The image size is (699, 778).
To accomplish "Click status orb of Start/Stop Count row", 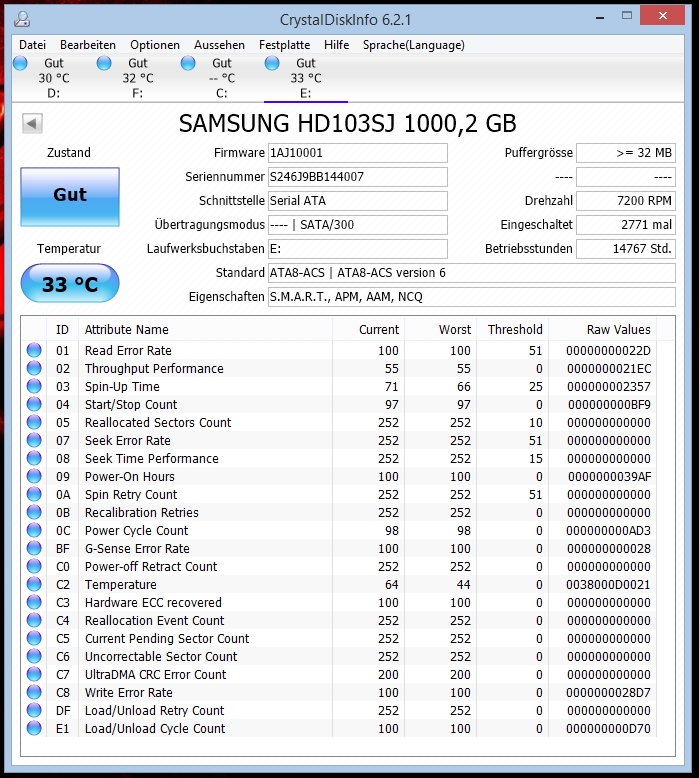I will click(34, 404).
